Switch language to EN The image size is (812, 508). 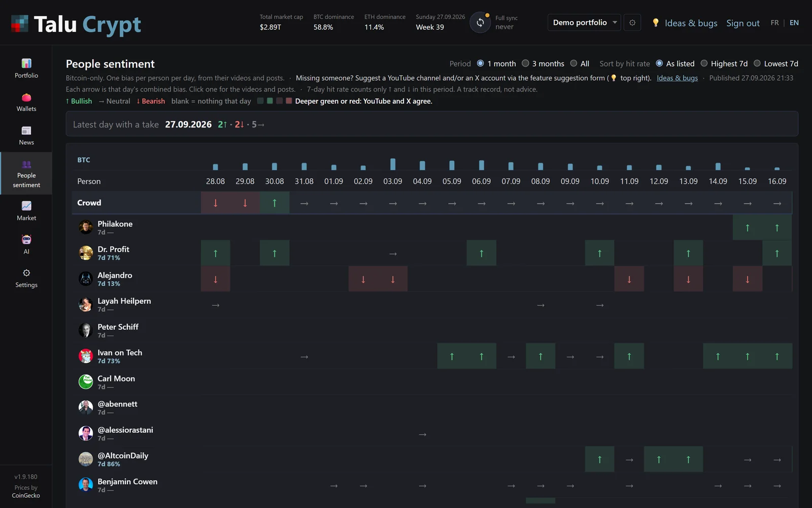click(794, 23)
